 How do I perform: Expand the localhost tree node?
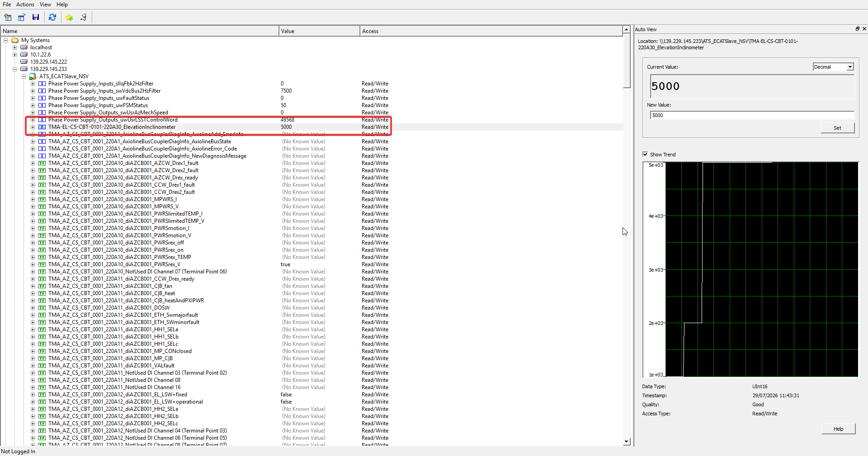(15, 47)
